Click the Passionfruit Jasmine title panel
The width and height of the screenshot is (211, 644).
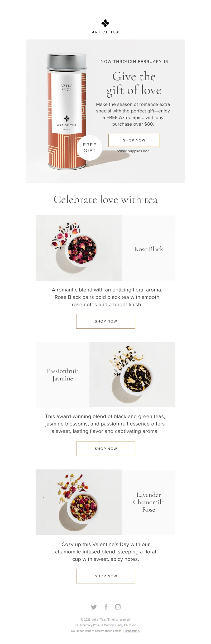tap(63, 375)
